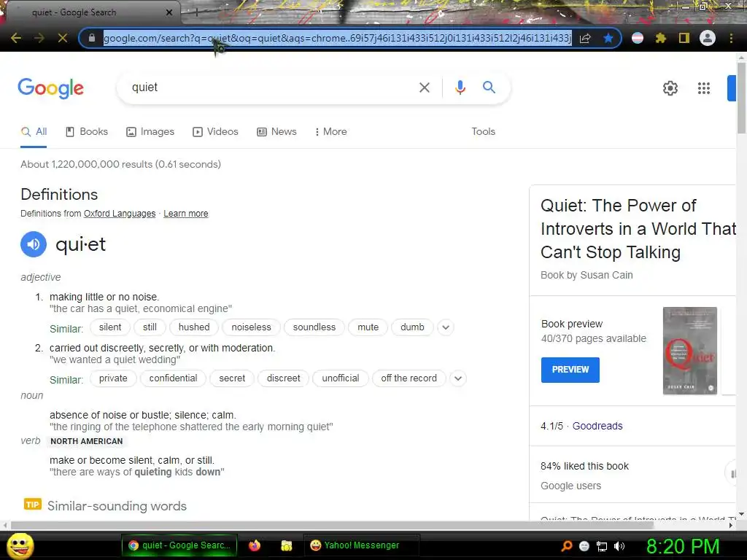Play pronunciation of quiet

(34, 244)
